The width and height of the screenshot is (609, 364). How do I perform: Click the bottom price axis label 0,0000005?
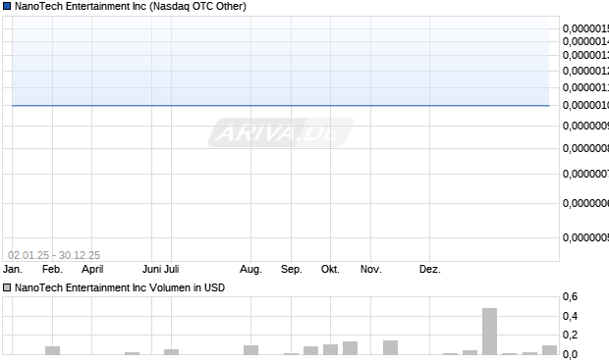[x=585, y=237]
